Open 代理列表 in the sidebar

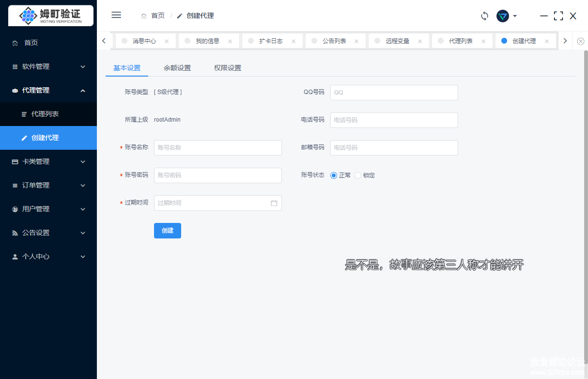tap(45, 114)
